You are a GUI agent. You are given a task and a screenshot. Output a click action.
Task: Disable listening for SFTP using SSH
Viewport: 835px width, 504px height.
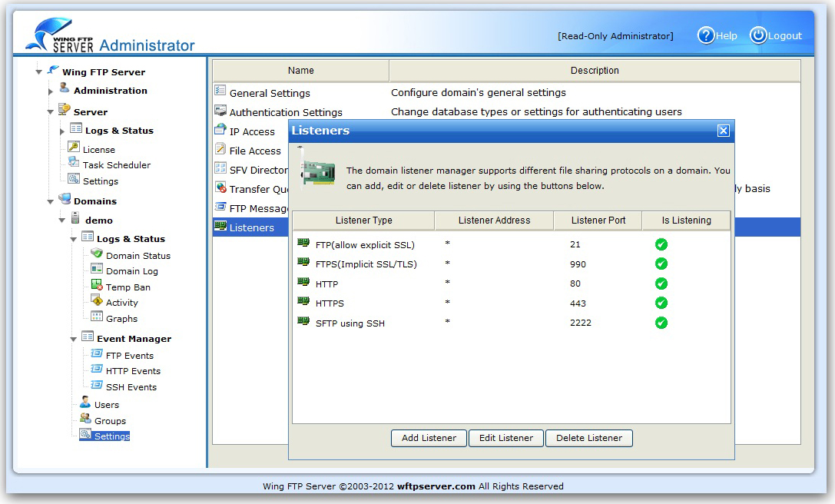[661, 323]
